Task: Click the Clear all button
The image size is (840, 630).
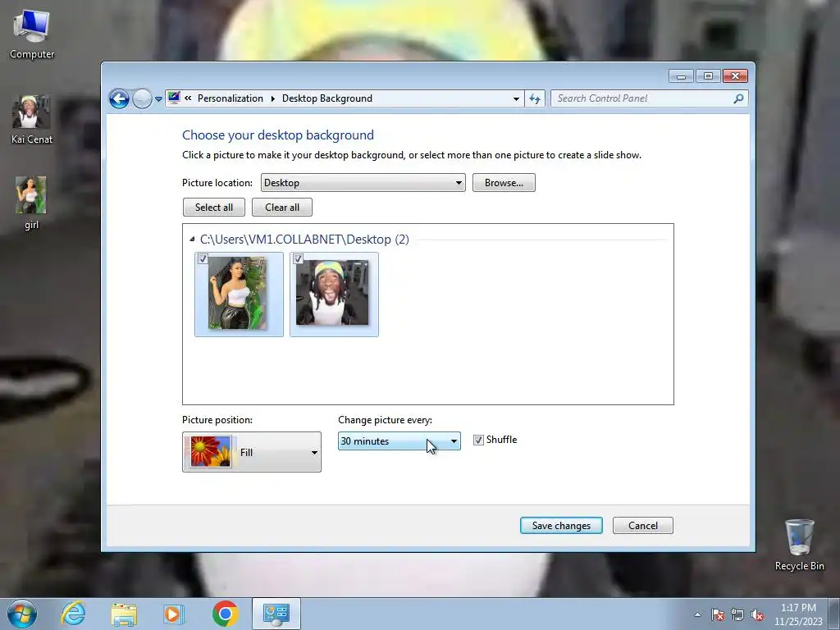Action: pyautogui.click(x=282, y=208)
